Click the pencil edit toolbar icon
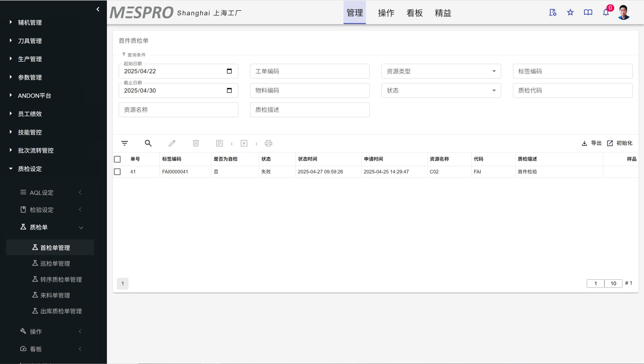 [172, 143]
